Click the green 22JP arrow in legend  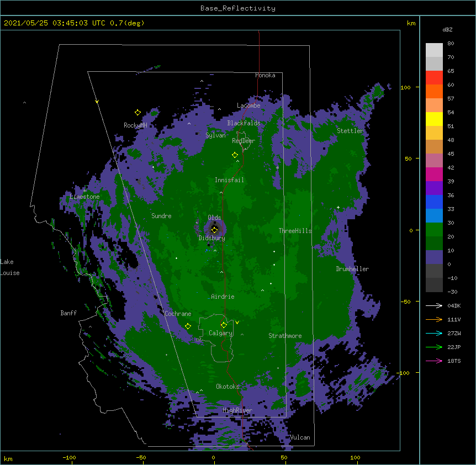434,347
